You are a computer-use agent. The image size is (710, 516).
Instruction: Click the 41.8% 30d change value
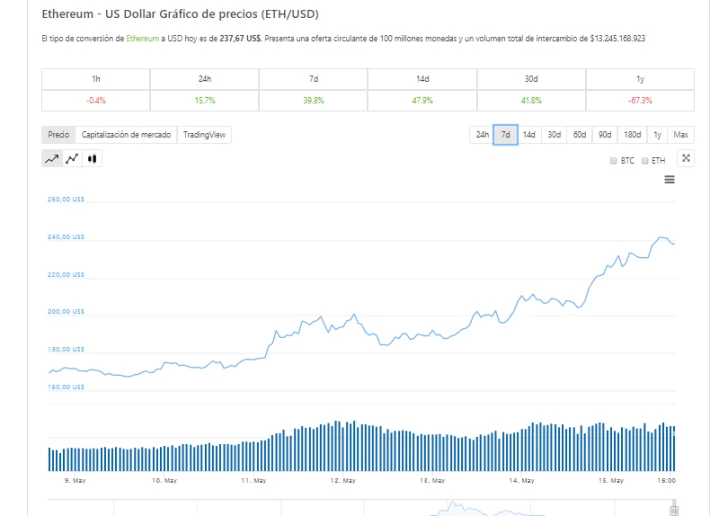click(531, 100)
